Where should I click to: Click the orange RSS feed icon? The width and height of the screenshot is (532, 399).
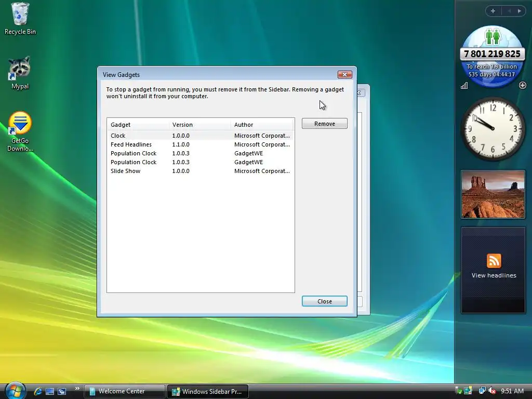click(x=494, y=261)
